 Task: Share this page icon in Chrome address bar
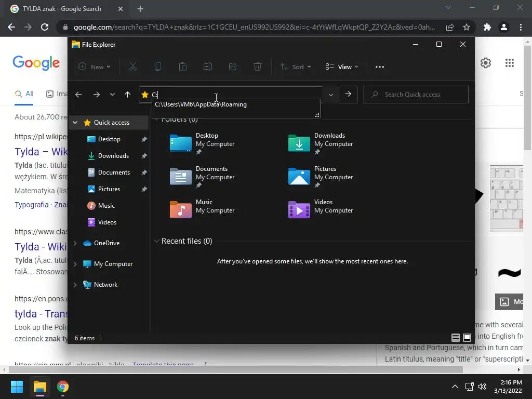(x=450, y=27)
